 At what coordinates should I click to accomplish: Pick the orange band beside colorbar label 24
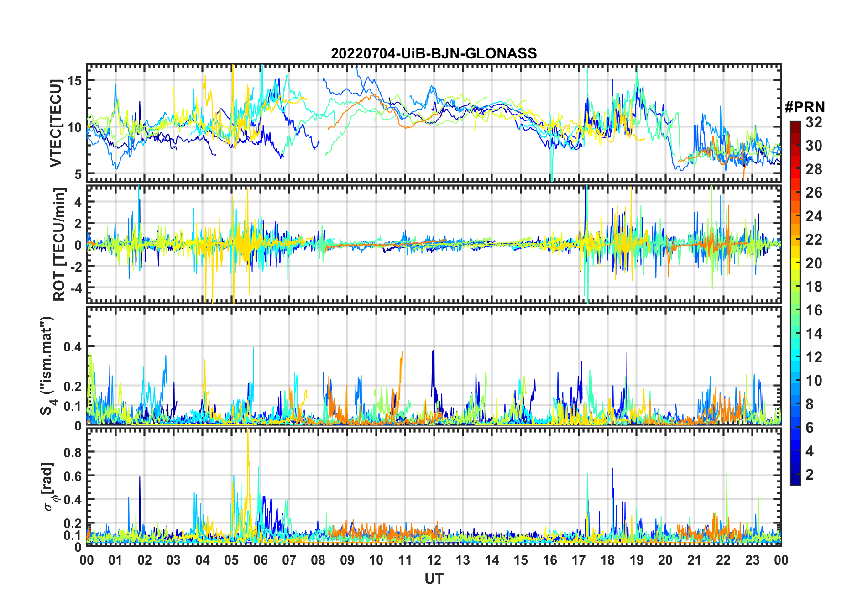click(795, 216)
